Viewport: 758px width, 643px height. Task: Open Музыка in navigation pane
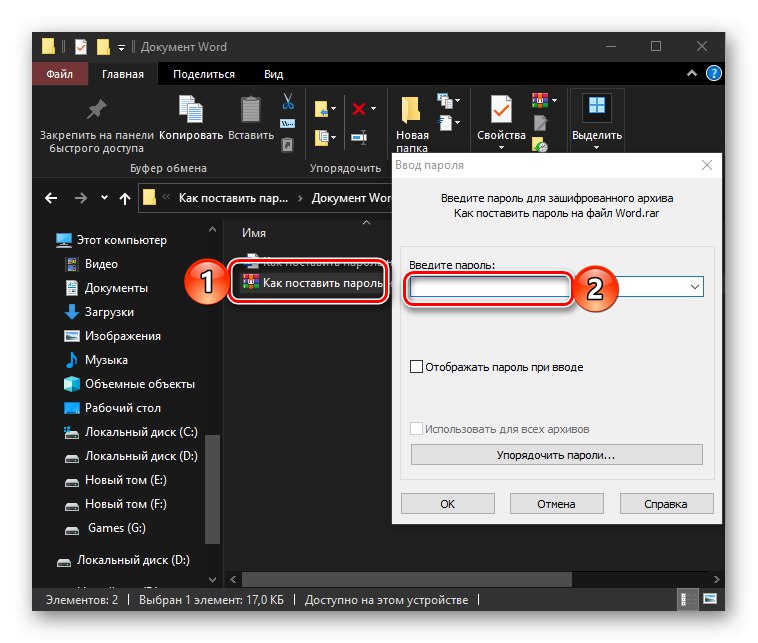point(96,360)
